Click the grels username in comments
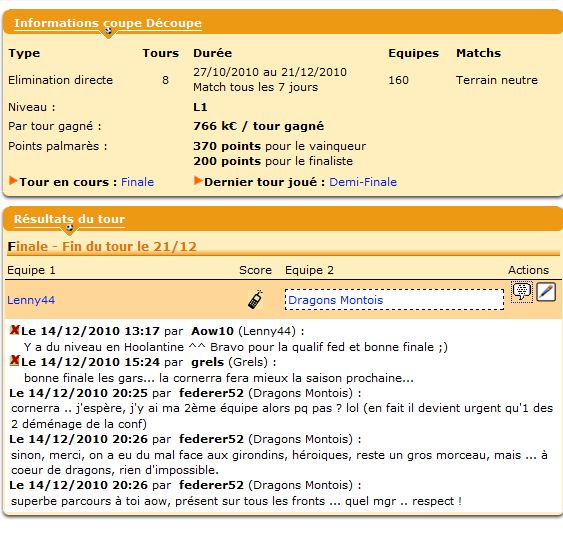563x550 pixels. click(x=208, y=362)
